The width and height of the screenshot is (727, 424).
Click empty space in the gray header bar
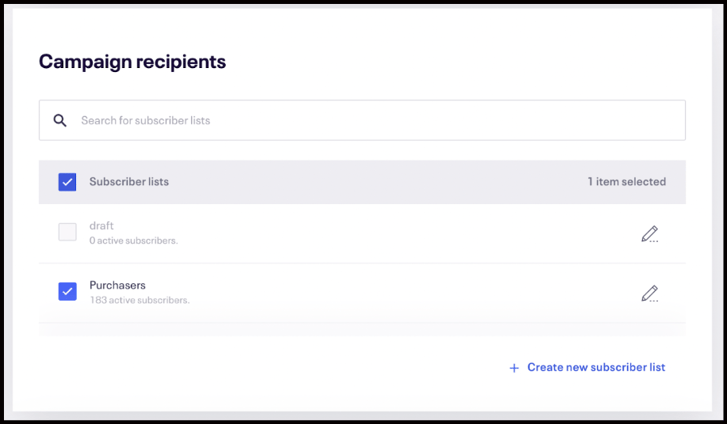pyautogui.click(x=380, y=182)
